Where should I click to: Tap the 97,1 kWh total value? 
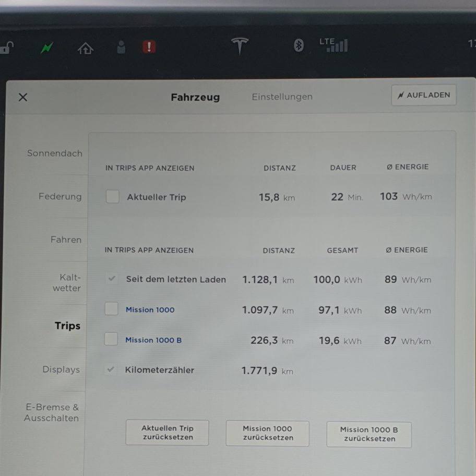coord(340,310)
